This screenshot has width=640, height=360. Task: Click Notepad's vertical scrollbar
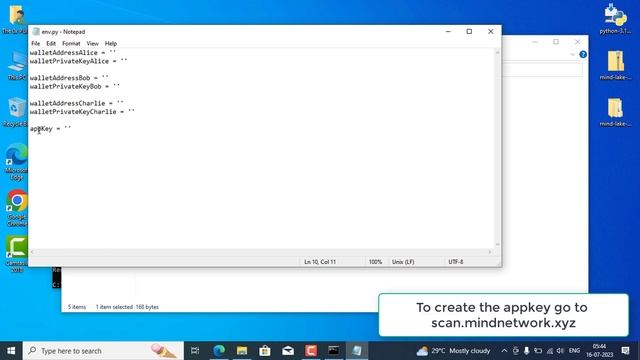[x=497, y=148]
